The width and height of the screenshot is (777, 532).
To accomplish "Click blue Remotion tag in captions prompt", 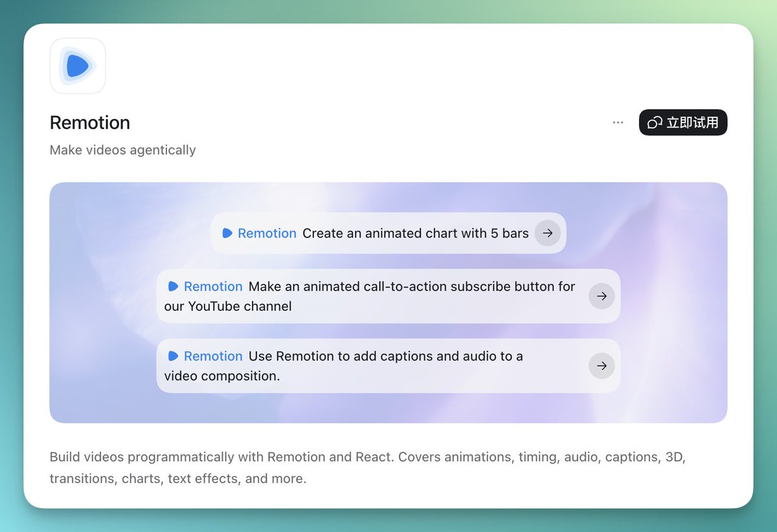I will pos(206,356).
